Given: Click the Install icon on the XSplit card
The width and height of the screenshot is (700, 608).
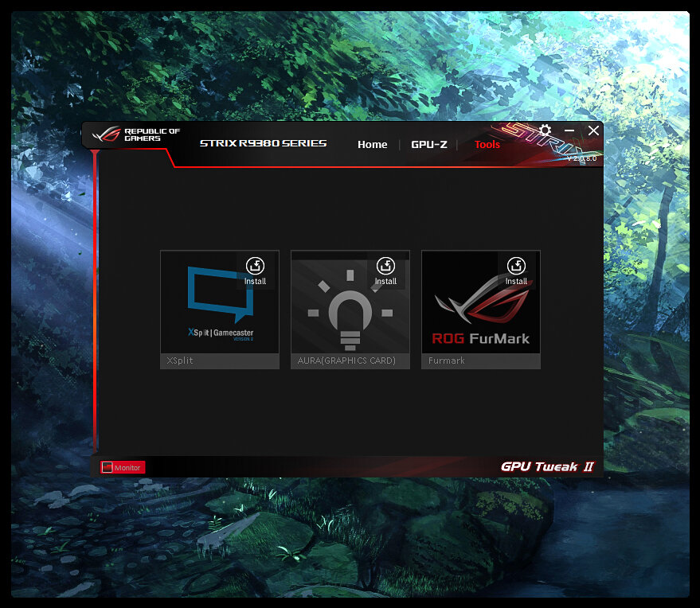Looking at the screenshot, I should click(x=255, y=266).
